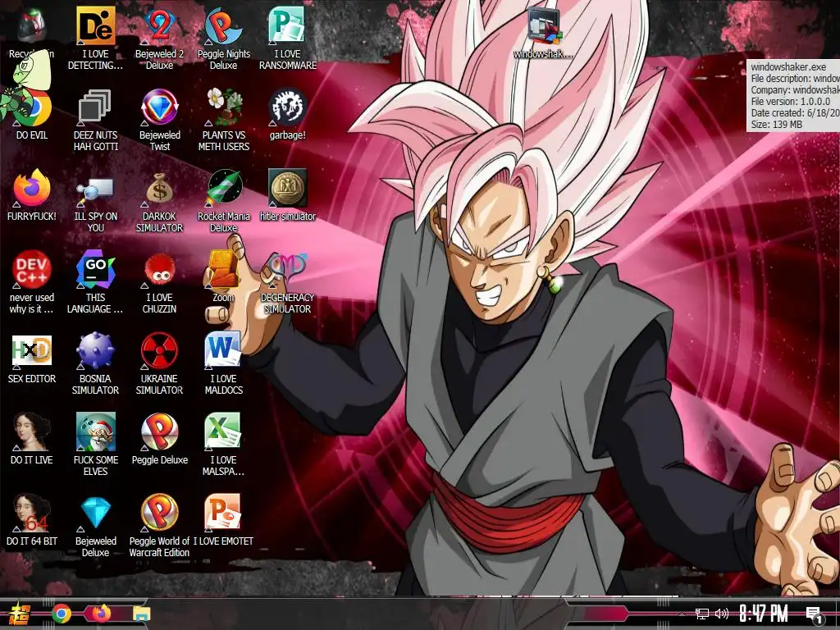Image resolution: width=840 pixels, height=630 pixels.
Task: Open the Firefox desktop shortcut
Action: (31, 189)
